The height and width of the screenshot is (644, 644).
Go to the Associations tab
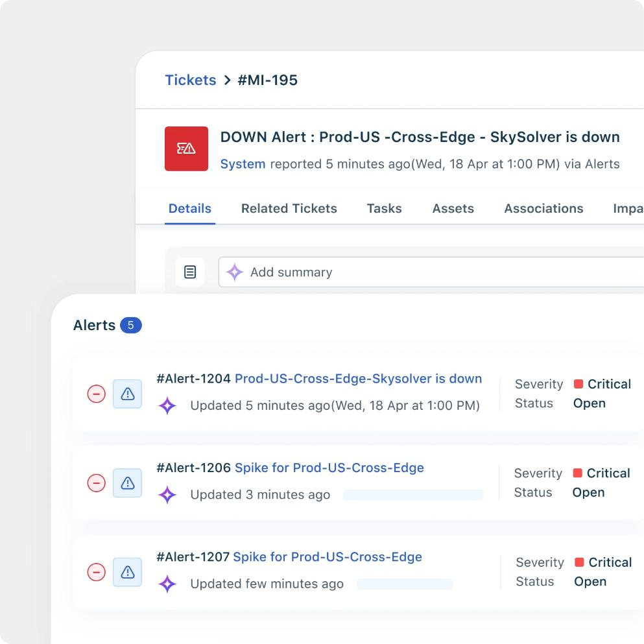[543, 209]
